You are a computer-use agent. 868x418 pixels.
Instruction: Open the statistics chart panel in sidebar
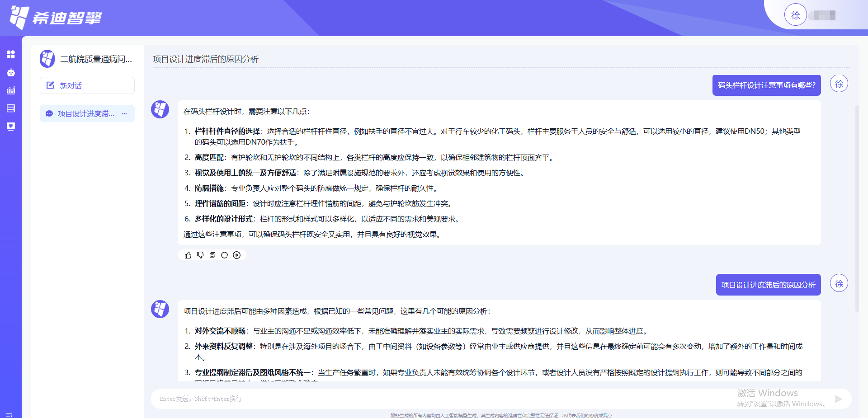coord(11,90)
